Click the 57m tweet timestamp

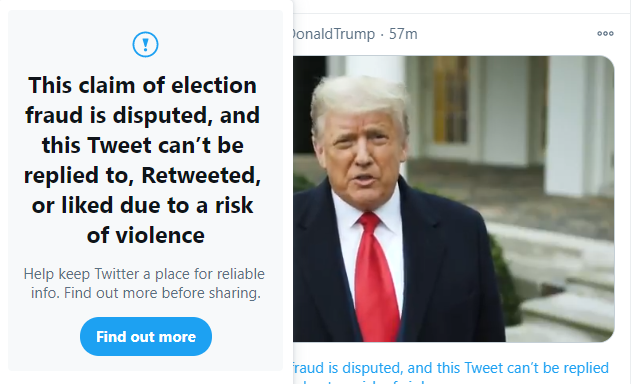click(x=403, y=34)
